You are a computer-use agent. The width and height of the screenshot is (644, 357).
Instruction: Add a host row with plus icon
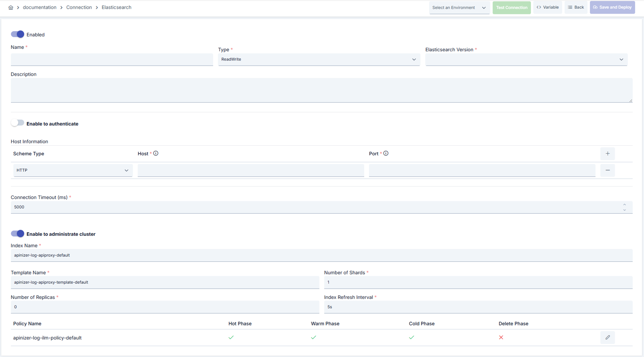pos(608,154)
